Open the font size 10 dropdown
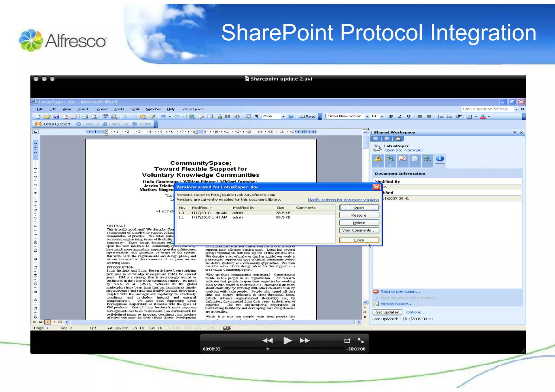 click(382, 116)
